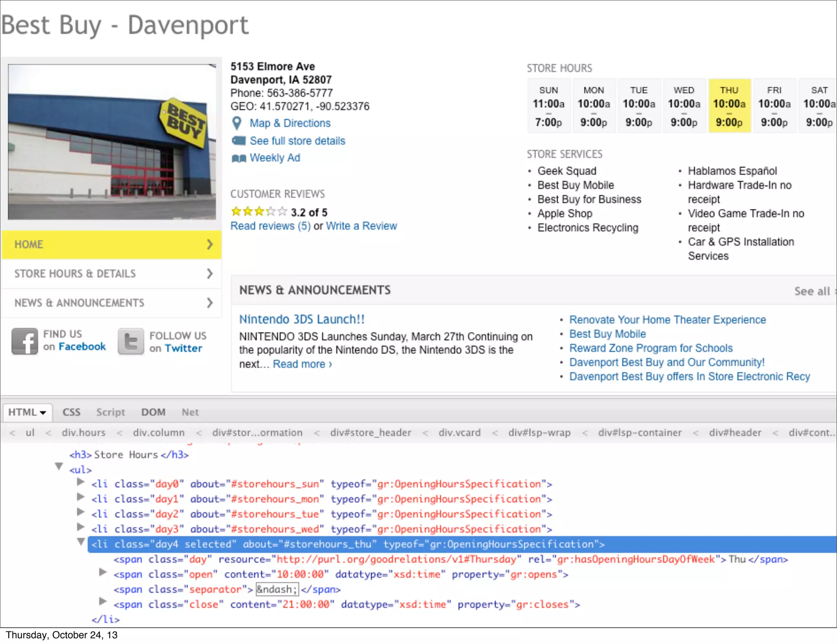
Task: Click the customer review star rating
Action: [x=259, y=212]
